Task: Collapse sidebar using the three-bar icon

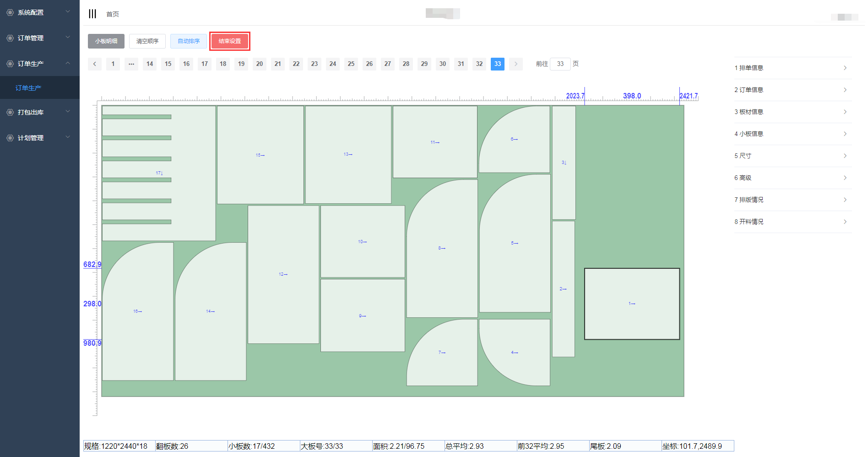Action: coord(92,14)
